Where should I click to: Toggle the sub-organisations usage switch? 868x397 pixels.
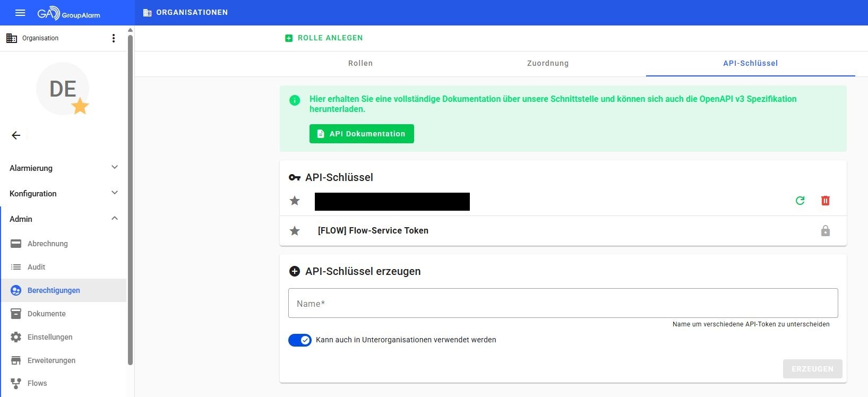[x=300, y=340]
